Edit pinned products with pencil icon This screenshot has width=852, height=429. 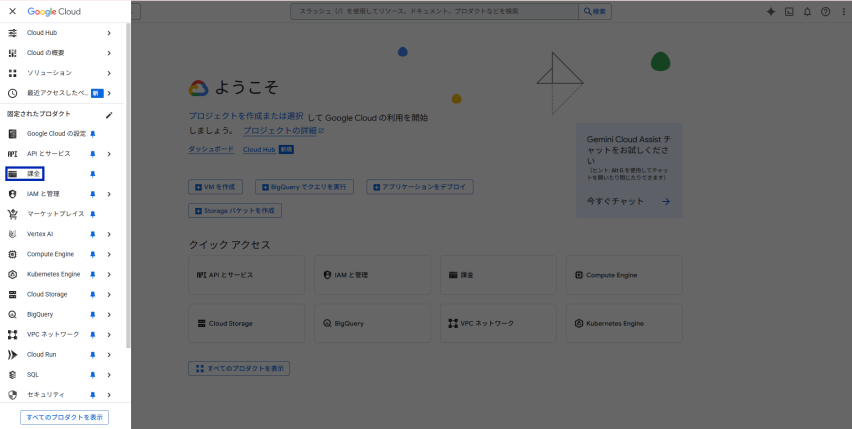coord(109,115)
